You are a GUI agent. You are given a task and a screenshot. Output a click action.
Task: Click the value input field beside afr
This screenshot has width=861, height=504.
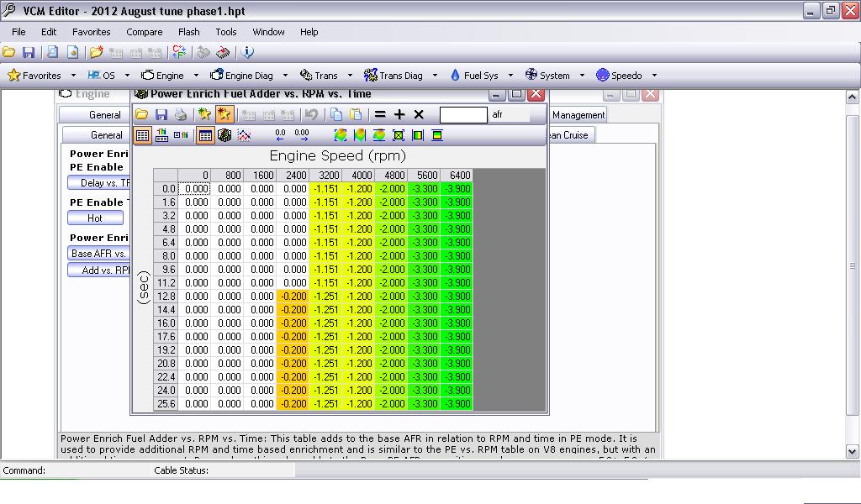coord(463,114)
